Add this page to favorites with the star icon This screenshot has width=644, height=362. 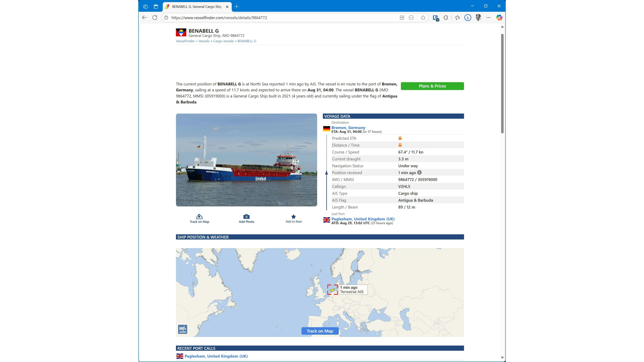coord(423,18)
